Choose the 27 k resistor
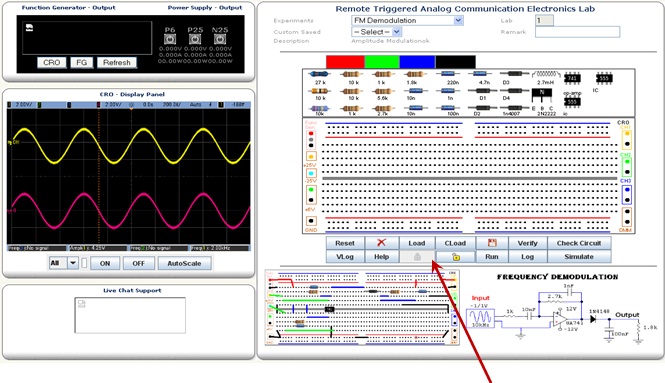This screenshot has width=665, height=383. [x=320, y=74]
